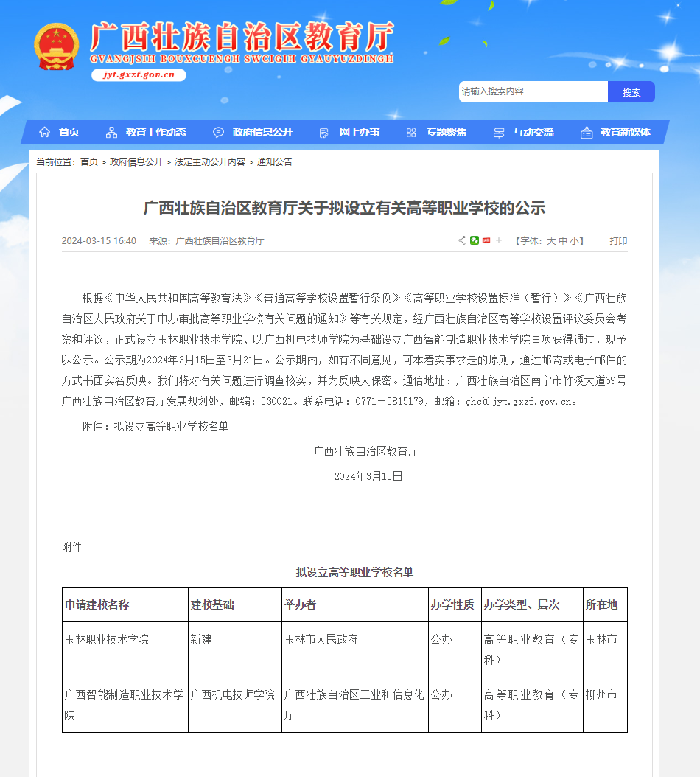The width and height of the screenshot is (700, 777).
Task: Go to 通知公告 in the breadcrumb
Action: point(274,162)
